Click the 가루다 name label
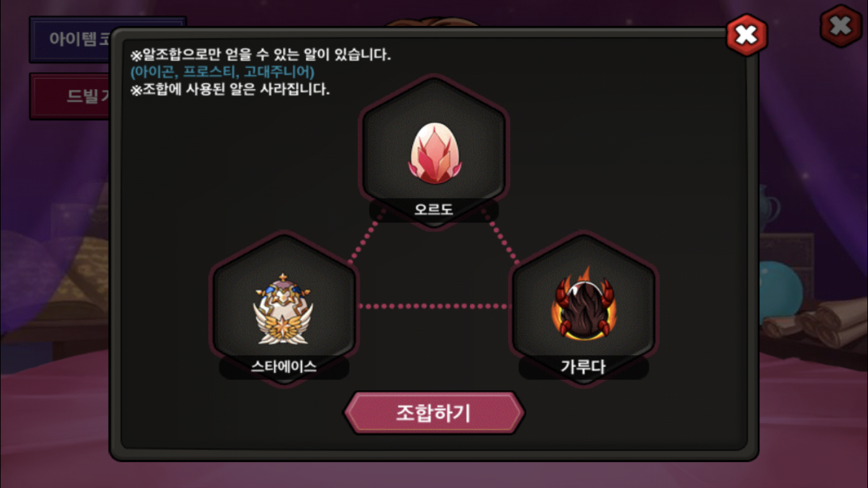Viewport: 868px width, 488px height. click(583, 367)
